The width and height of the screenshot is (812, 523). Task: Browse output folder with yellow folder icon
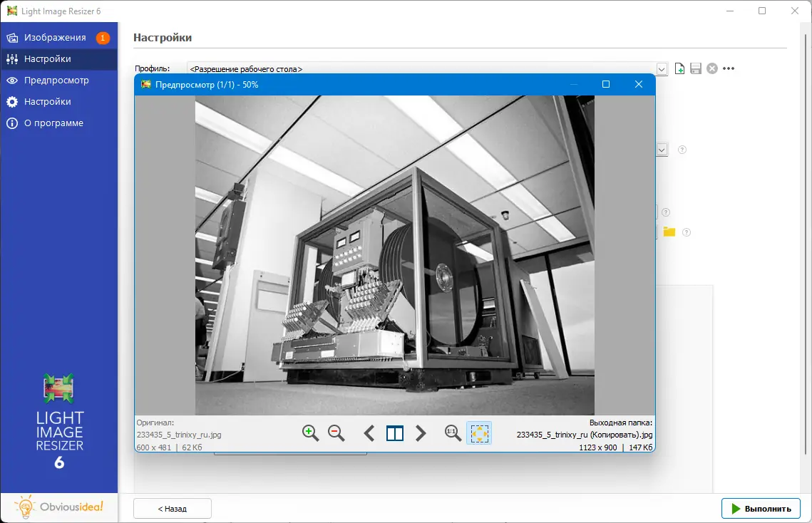(x=669, y=232)
